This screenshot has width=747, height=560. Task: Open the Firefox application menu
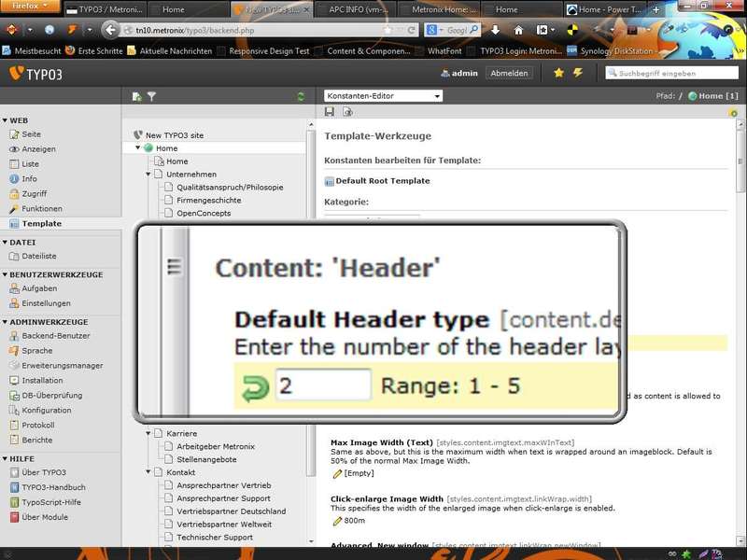click(x=30, y=6)
